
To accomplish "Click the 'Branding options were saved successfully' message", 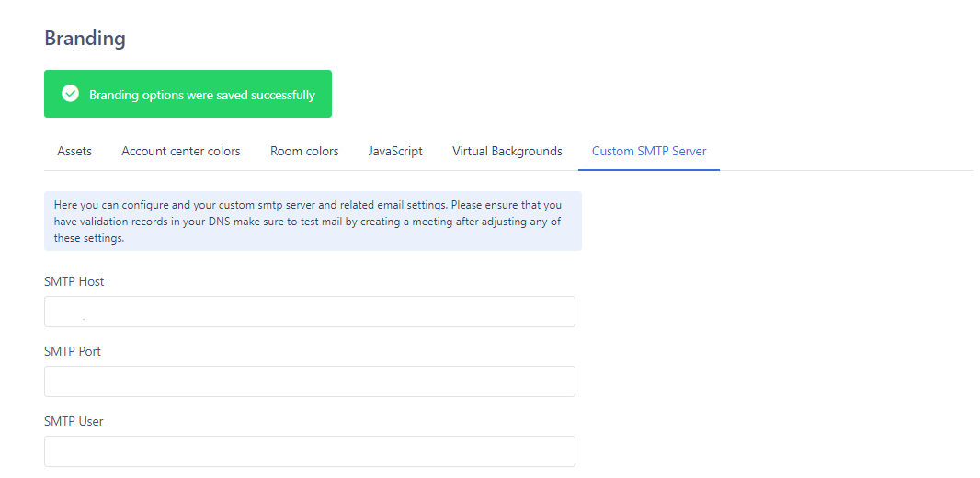I will pos(201,95).
